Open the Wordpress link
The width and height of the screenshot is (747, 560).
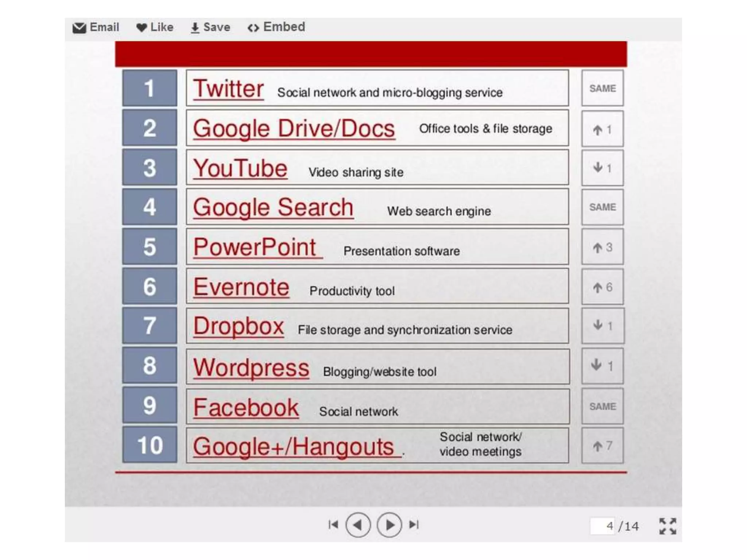[x=251, y=367]
